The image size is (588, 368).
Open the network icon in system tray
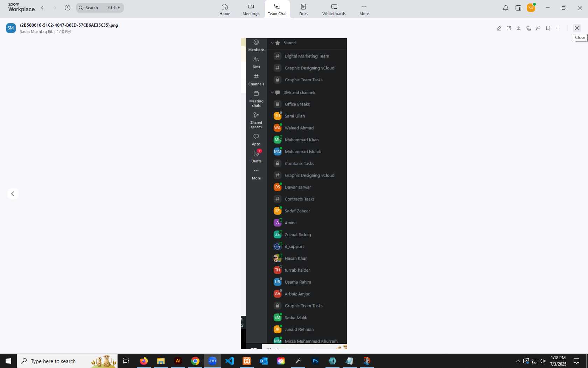pyautogui.click(x=534, y=361)
